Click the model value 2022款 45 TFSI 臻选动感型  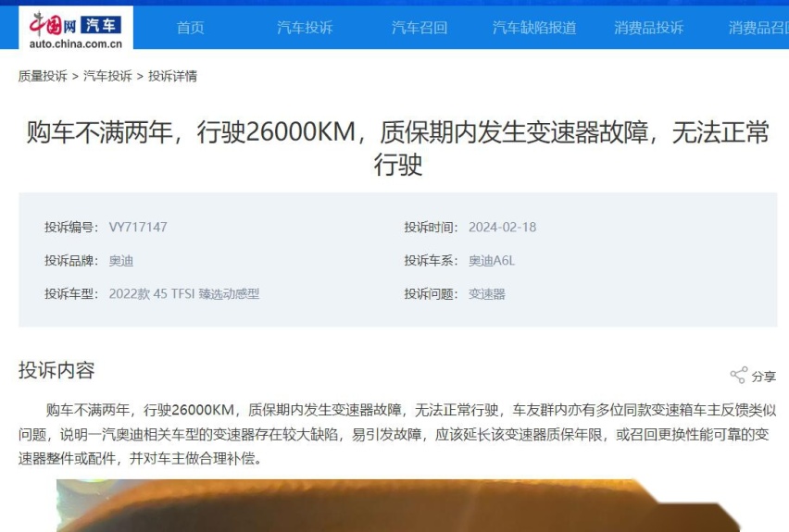click(184, 293)
